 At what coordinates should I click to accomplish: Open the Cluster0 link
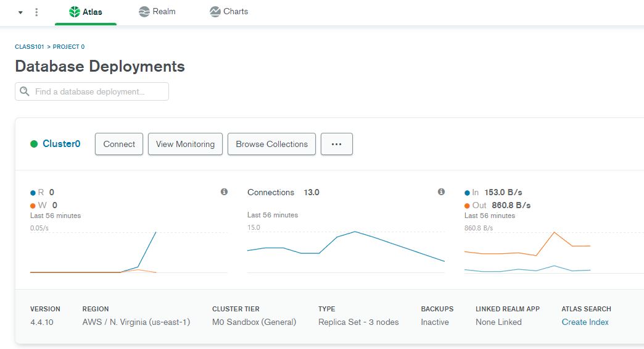pos(61,144)
